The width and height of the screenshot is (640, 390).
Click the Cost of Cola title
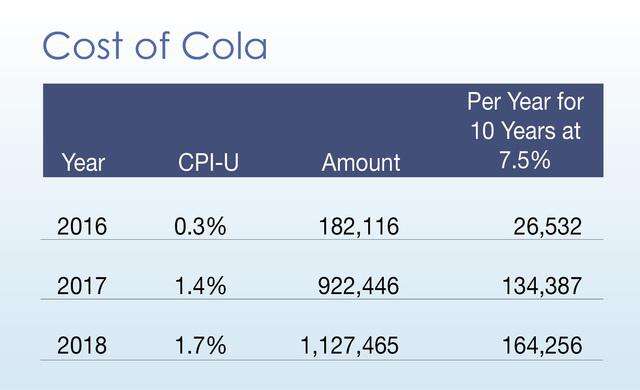click(x=155, y=45)
